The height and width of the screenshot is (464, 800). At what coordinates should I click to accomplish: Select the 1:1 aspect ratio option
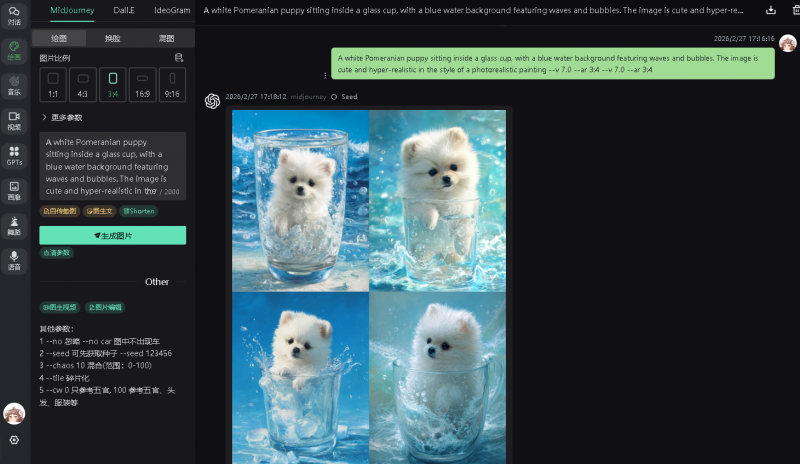point(53,83)
